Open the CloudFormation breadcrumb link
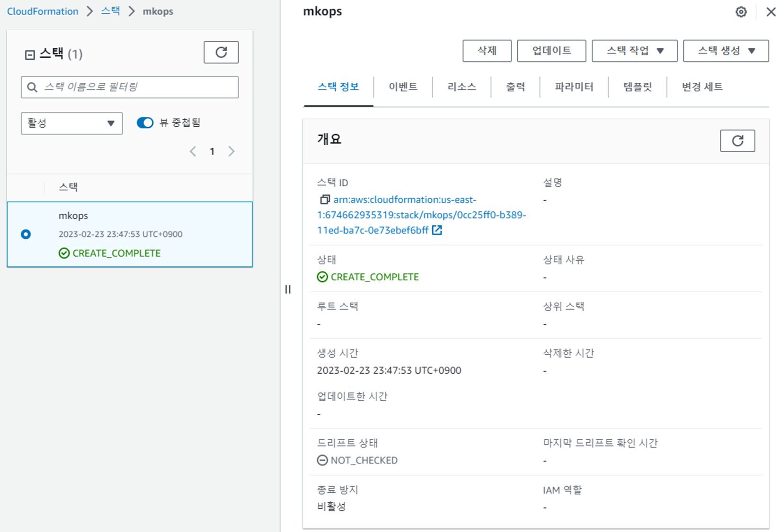Screen dimensions: 781x532 click(43, 11)
